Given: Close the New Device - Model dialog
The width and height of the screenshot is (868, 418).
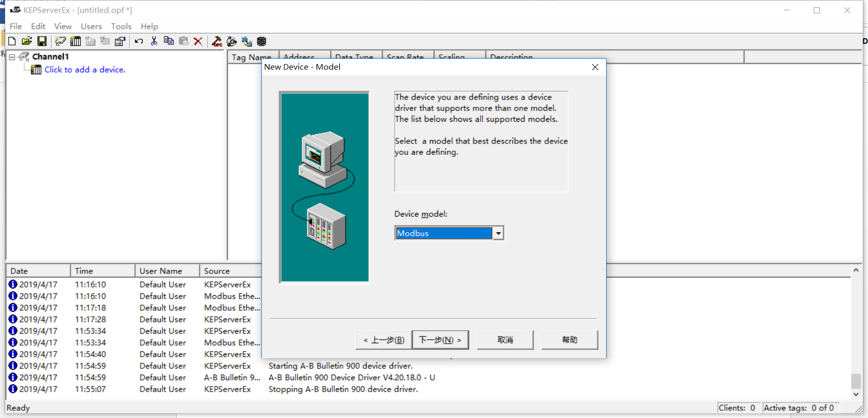Looking at the screenshot, I should point(595,67).
